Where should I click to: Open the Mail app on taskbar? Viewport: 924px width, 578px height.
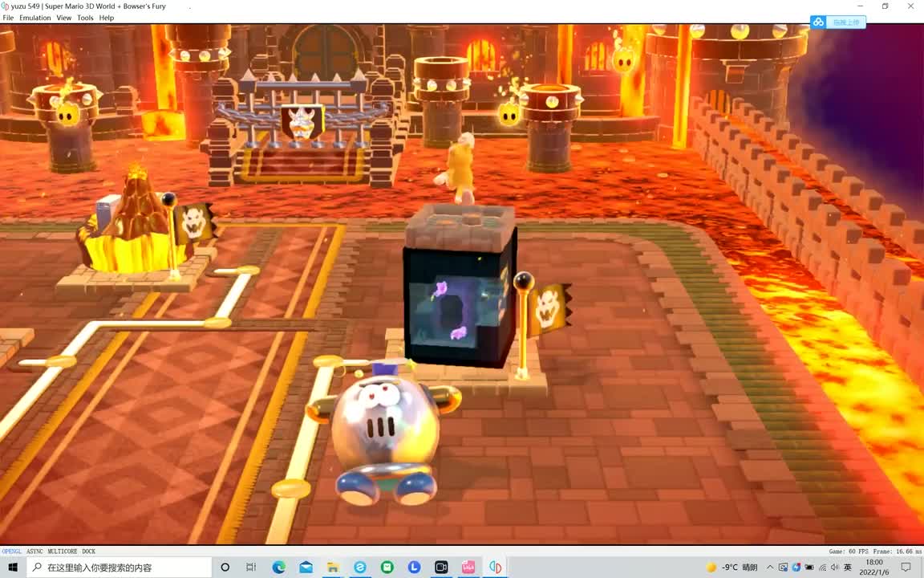point(306,568)
